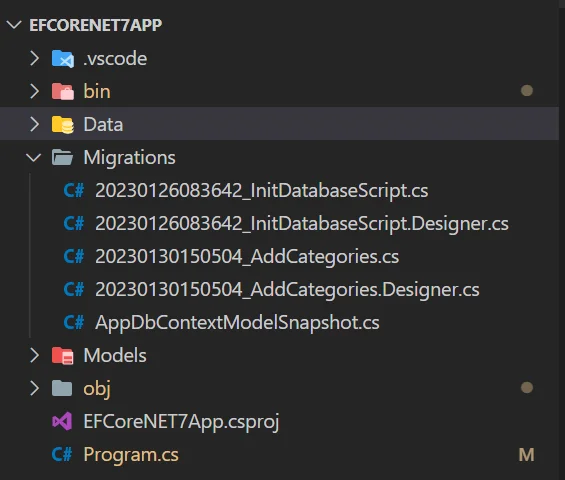Open 20230126083642_InitDatabaseScript.Designer.cs file
Viewport: 565px width, 480px height.
[x=302, y=224]
